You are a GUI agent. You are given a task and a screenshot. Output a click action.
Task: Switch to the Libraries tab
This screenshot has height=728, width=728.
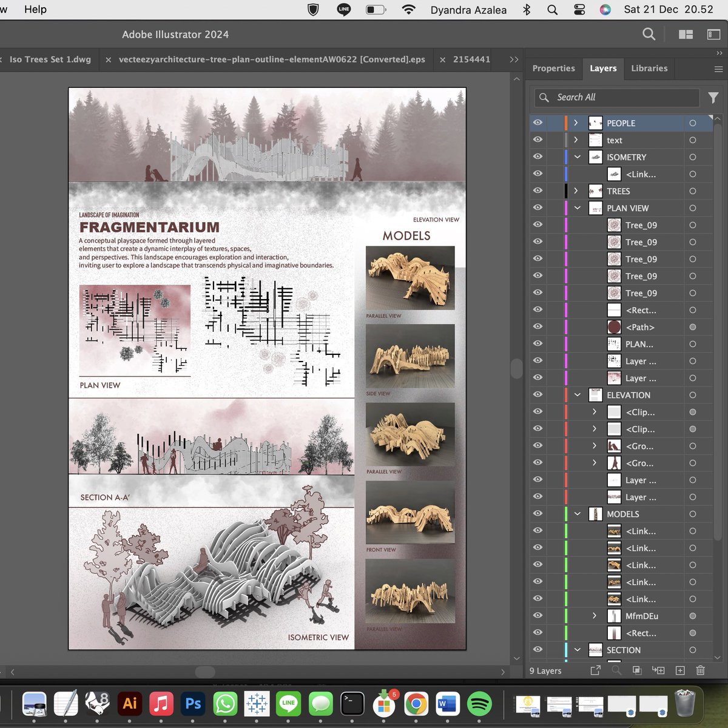click(x=649, y=69)
